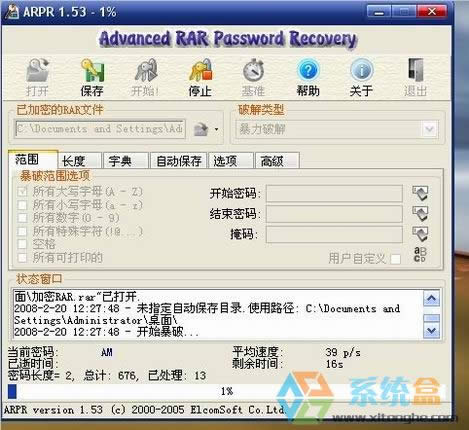This screenshot has width=469, height=430.
Task: Click the icon beside 结束密码 field
Action: tap(420, 213)
